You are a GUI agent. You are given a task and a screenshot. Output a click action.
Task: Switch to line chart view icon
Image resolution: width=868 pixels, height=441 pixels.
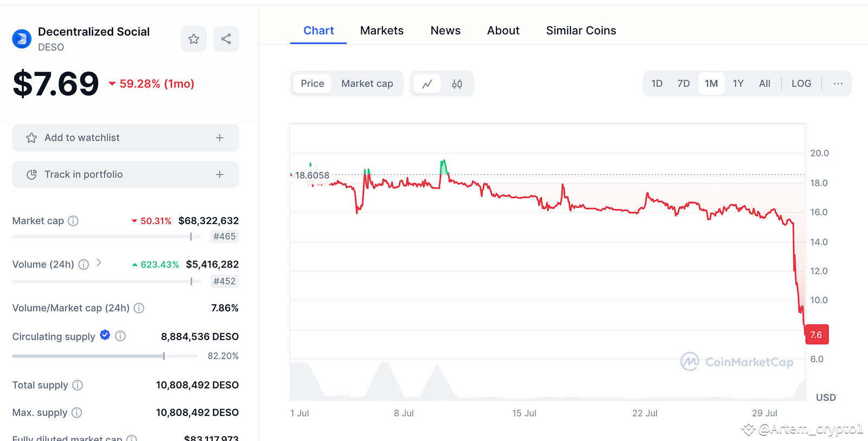click(x=427, y=84)
